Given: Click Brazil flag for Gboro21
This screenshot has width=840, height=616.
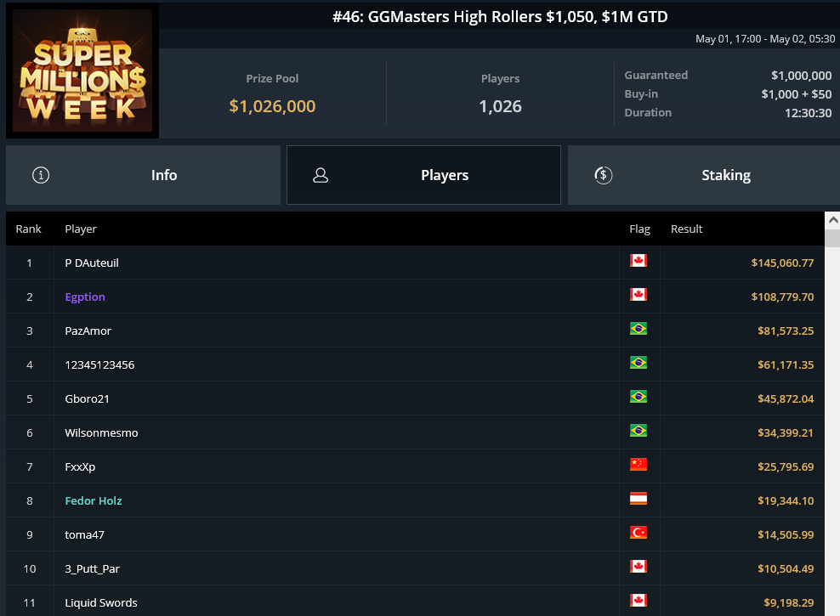Looking at the screenshot, I should pyautogui.click(x=639, y=397).
